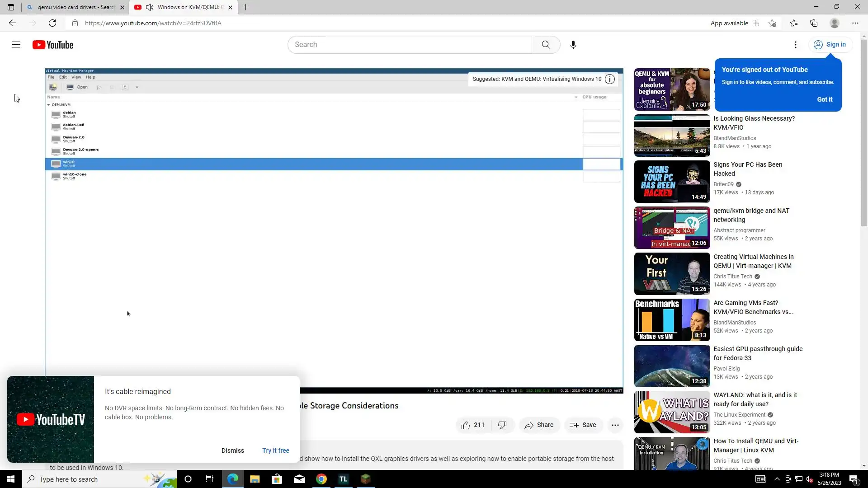Open Signs Your PC Has Been Hacked thumbnail
This screenshot has width=868, height=488.
click(672, 182)
